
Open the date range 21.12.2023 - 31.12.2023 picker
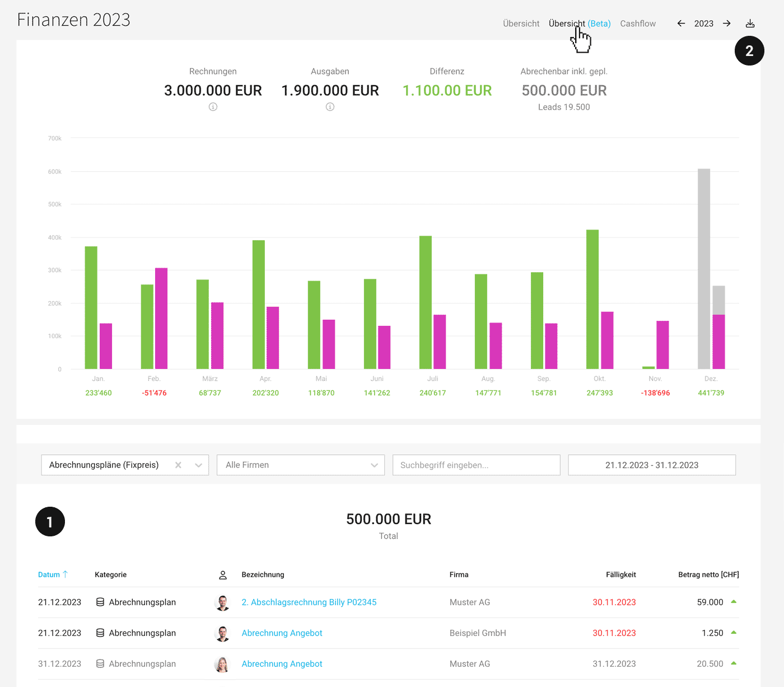[x=651, y=465]
